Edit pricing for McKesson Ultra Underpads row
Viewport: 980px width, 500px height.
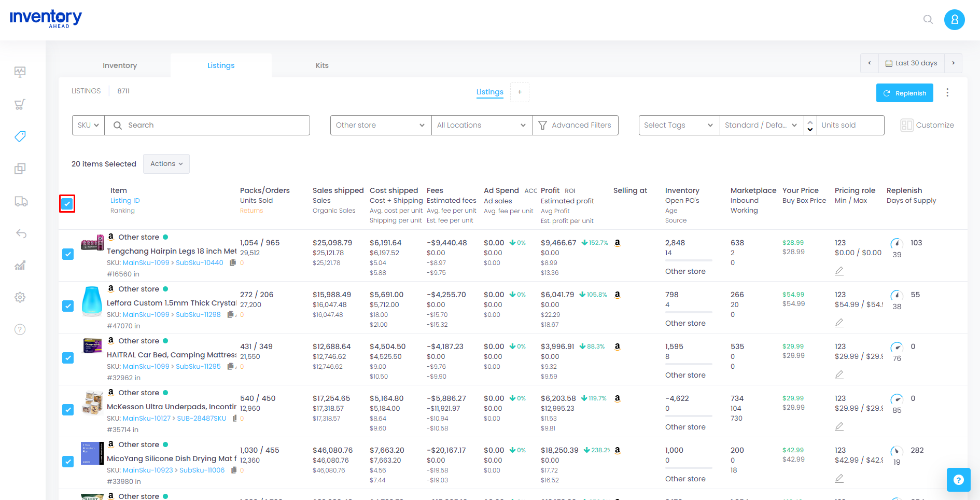click(839, 426)
